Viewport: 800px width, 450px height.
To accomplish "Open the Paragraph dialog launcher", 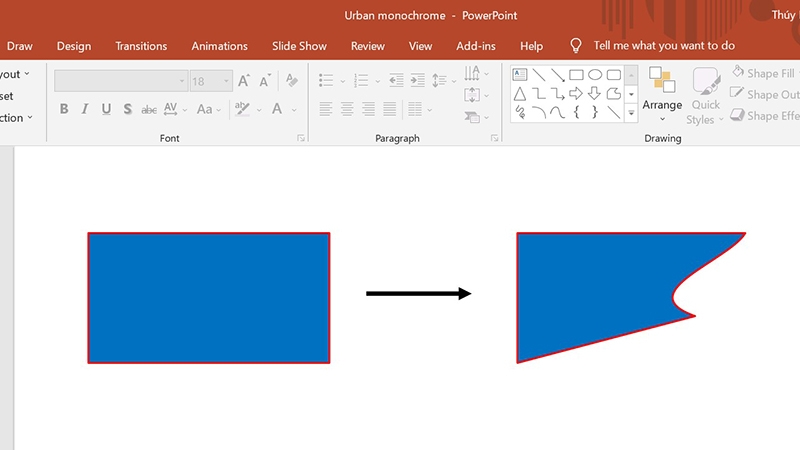I will [x=494, y=138].
